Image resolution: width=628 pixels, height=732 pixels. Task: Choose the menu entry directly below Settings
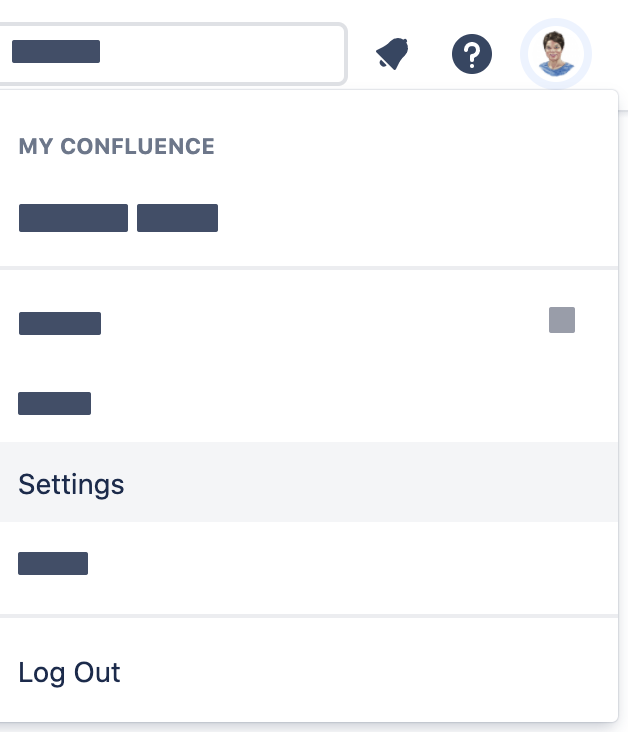[x=53, y=564]
